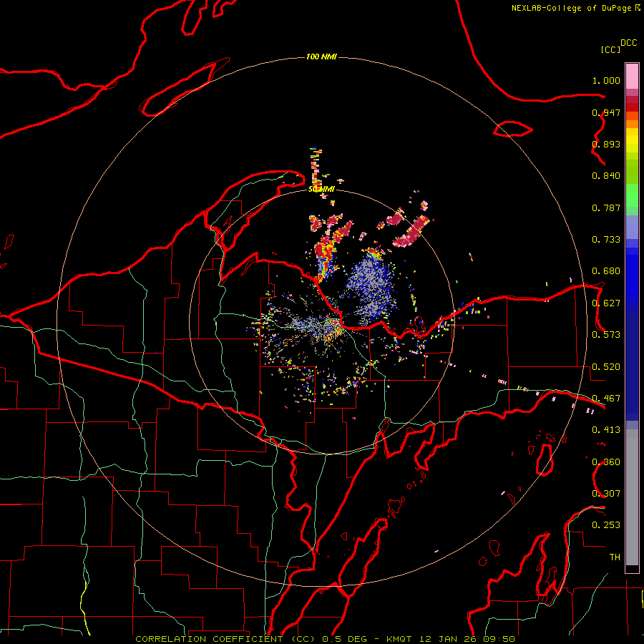Click the DCC legend title
Screen dimensions: 644x644
coord(629,43)
